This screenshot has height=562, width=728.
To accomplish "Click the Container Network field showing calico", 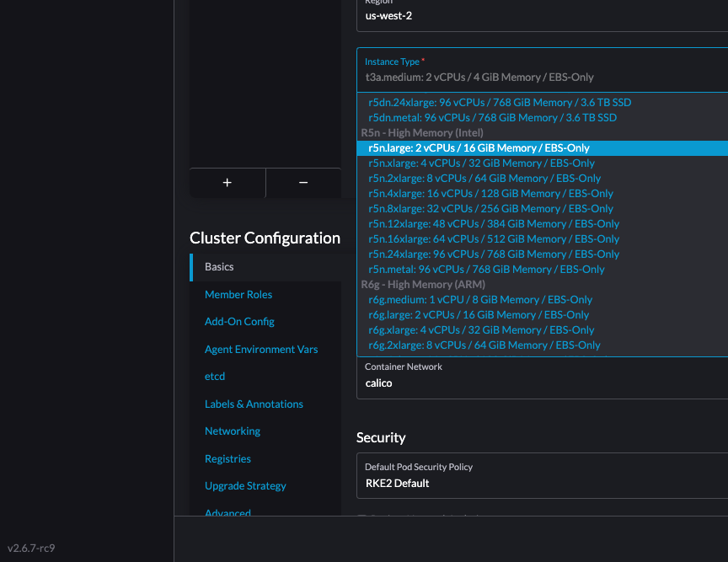I will pos(539,383).
